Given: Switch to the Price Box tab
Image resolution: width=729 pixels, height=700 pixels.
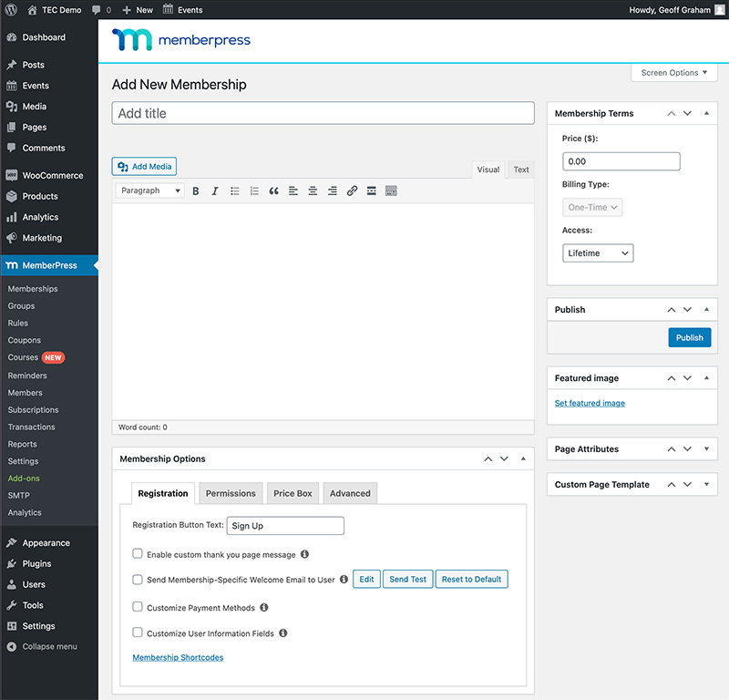Looking at the screenshot, I should click(293, 493).
